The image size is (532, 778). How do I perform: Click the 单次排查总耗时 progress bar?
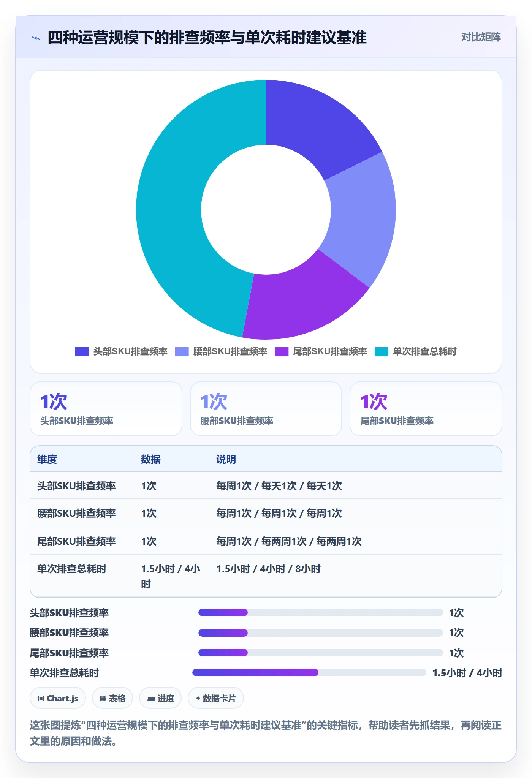click(309, 672)
